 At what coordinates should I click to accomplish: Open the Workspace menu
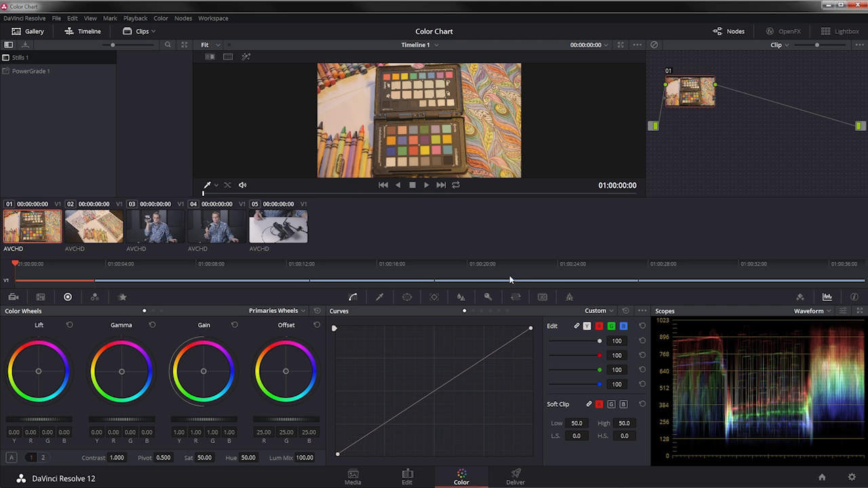[x=213, y=18]
